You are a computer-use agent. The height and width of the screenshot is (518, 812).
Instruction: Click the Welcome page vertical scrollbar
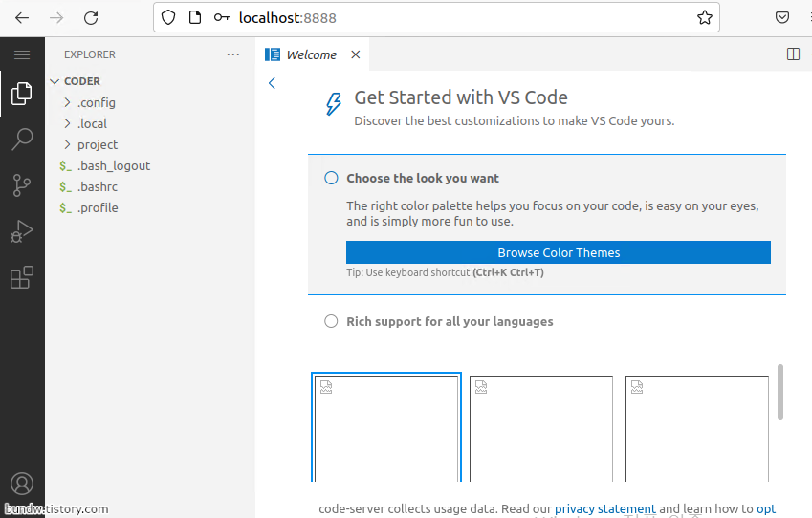pyautogui.click(x=780, y=391)
